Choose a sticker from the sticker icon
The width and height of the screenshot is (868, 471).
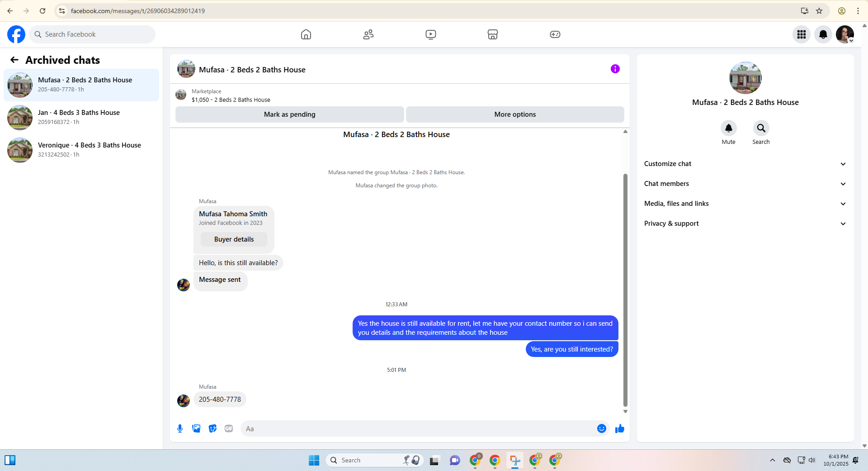tap(212, 428)
